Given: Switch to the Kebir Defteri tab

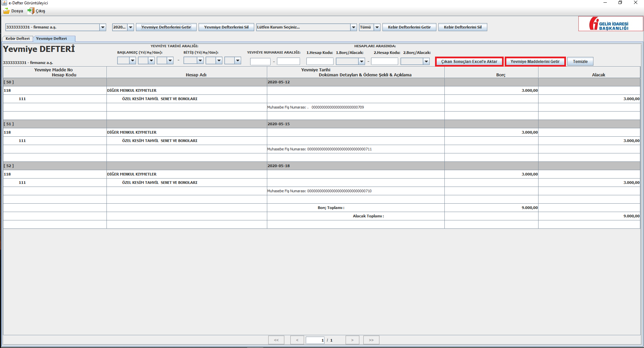Looking at the screenshot, I should [18, 39].
